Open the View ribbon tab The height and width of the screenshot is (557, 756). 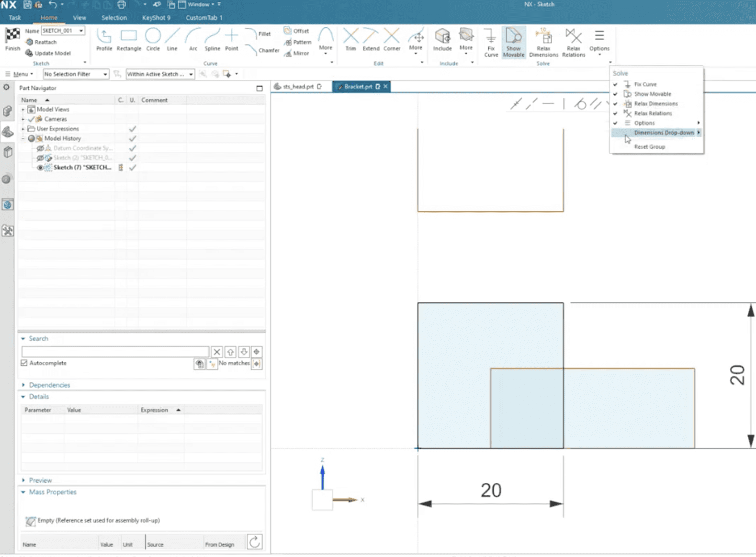[79, 18]
